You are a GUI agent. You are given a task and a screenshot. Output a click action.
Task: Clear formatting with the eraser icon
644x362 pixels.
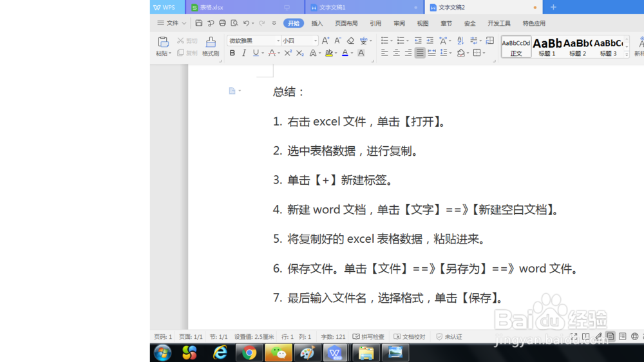coord(350,41)
